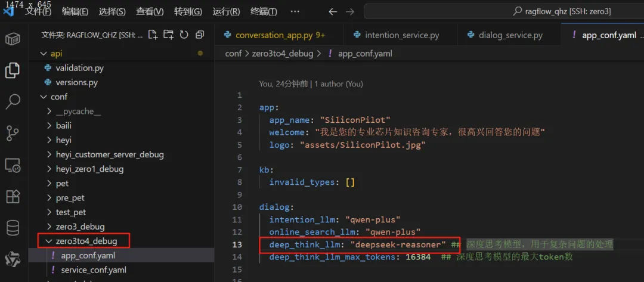This screenshot has height=282, width=644.
Task: Open the 查看(V) menu
Action: (x=150, y=11)
